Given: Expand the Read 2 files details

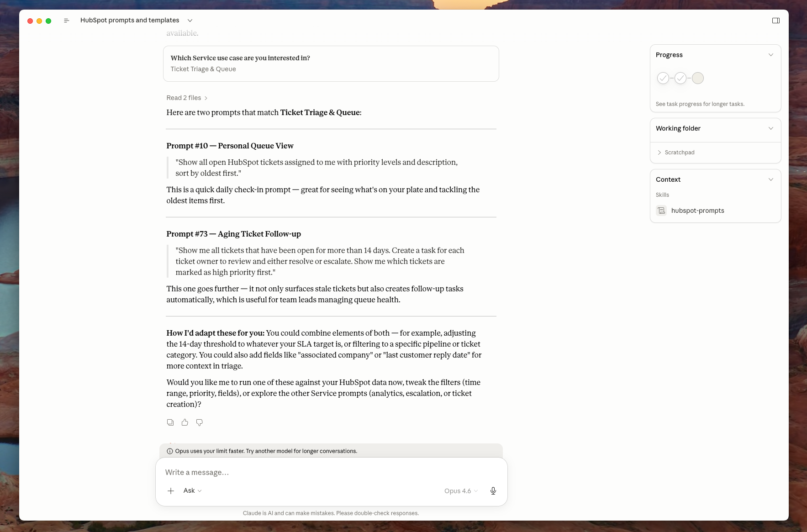Looking at the screenshot, I should coord(187,98).
